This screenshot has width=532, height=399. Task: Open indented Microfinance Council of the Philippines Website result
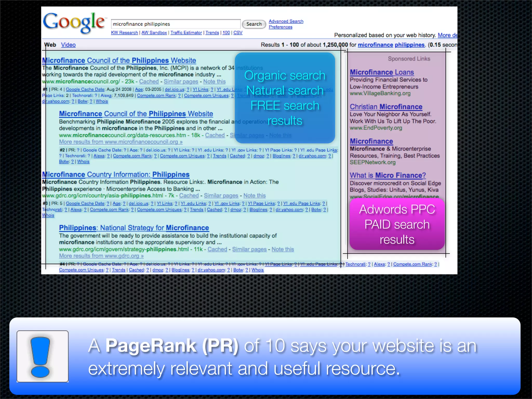point(136,114)
